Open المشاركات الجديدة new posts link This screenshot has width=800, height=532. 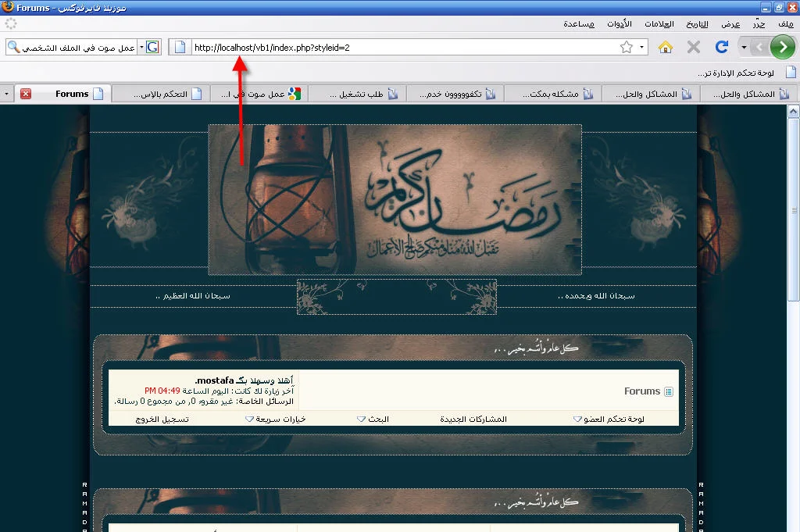473,420
